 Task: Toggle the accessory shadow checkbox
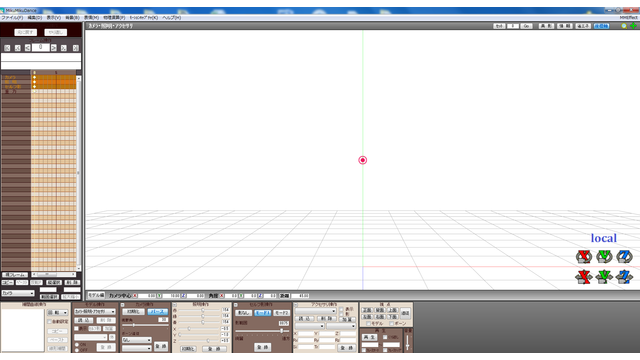(x=342, y=314)
